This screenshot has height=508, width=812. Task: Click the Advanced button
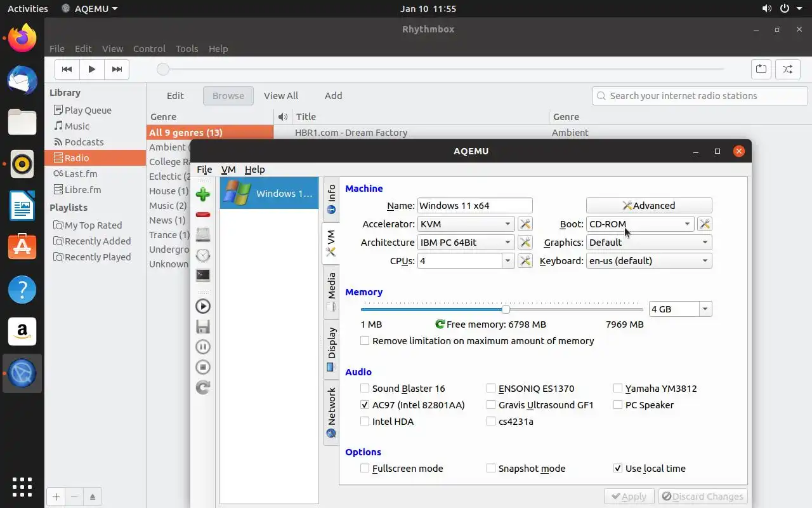pyautogui.click(x=649, y=205)
